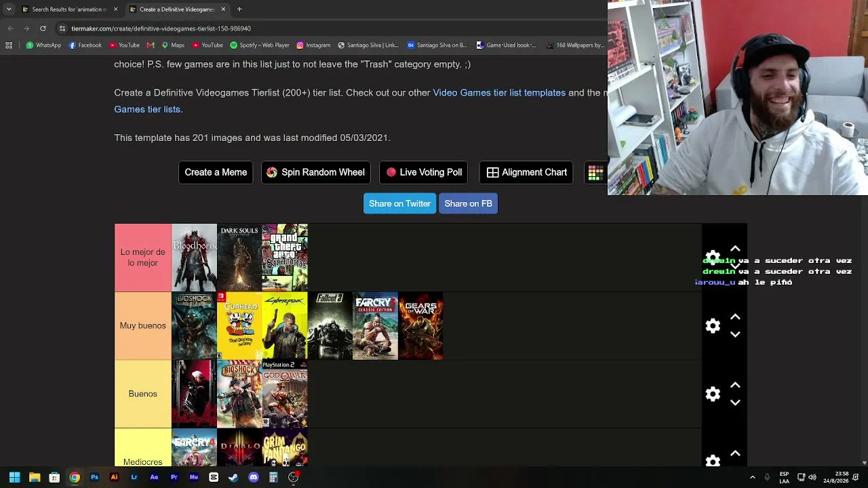868x488 pixels.
Task: Open WhatsApp bookmark
Action: tap(43, 45)
